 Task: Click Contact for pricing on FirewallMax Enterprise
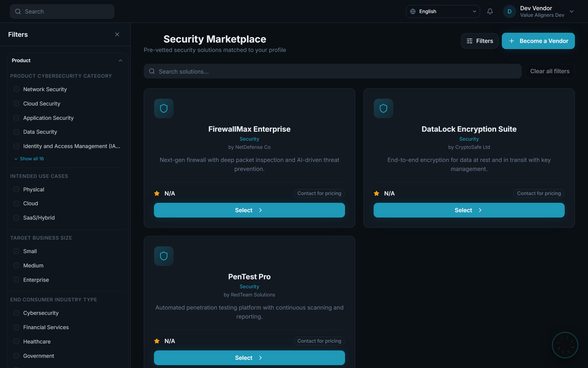[319, 193]
